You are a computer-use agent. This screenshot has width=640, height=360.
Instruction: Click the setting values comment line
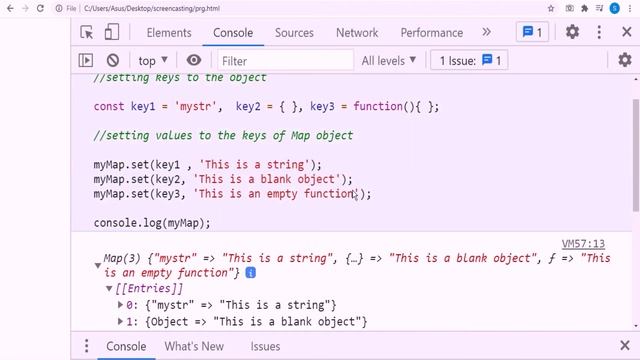point(223,136)
